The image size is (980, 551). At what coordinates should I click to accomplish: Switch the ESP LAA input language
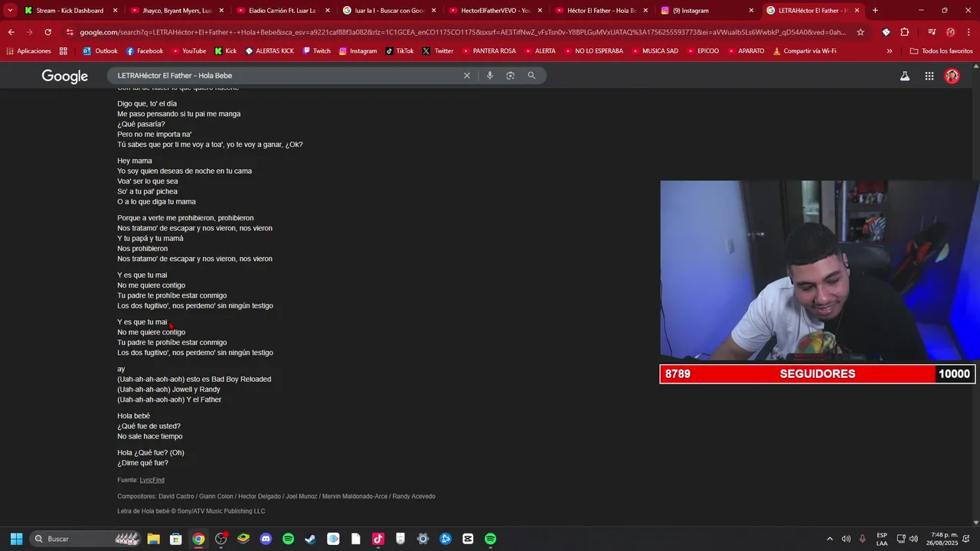tap(882, 539)
